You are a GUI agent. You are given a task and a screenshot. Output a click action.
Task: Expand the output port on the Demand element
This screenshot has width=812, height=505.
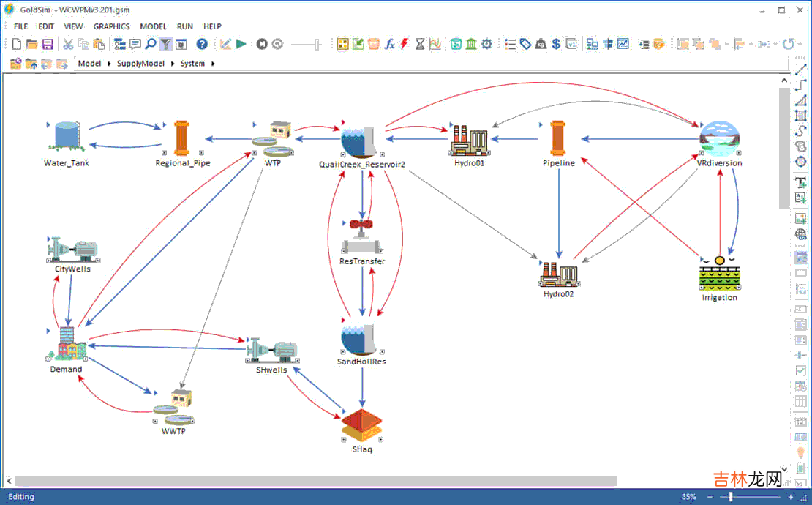[x=86, y=359]
